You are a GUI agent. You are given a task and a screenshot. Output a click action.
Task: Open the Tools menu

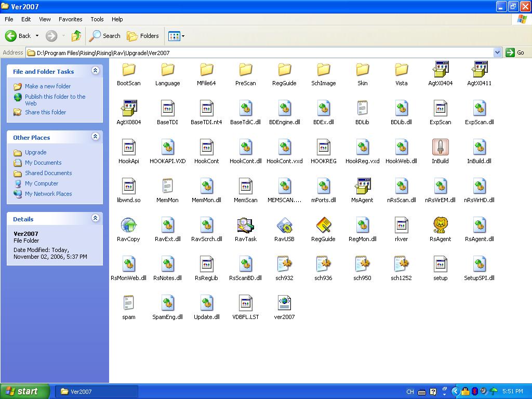pos(97,19)
